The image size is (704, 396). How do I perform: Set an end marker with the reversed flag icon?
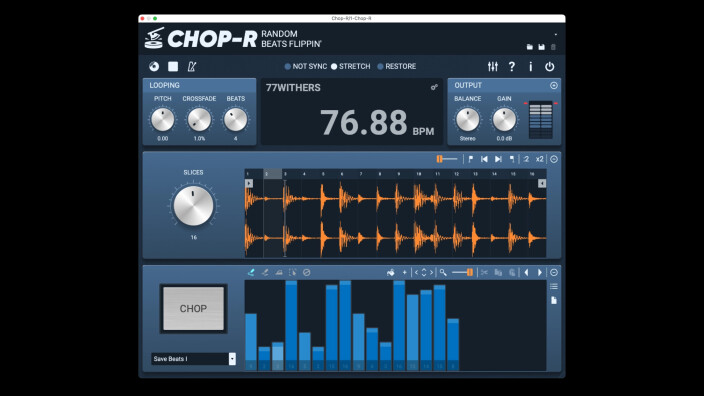coord(512,159)
